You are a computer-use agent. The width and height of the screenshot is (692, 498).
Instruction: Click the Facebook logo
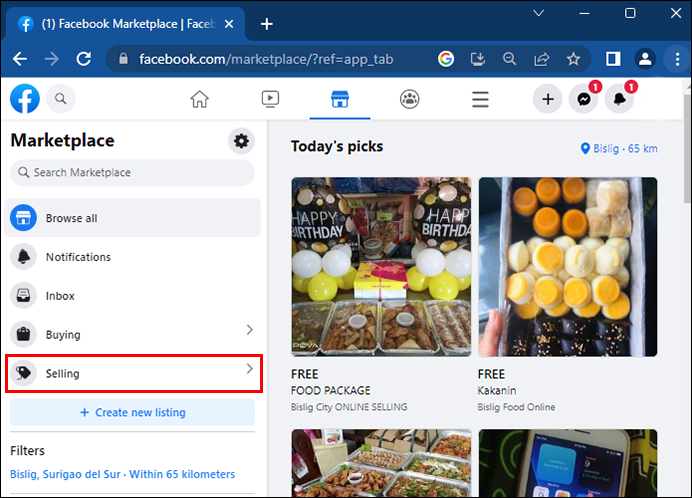pos(25,98)
